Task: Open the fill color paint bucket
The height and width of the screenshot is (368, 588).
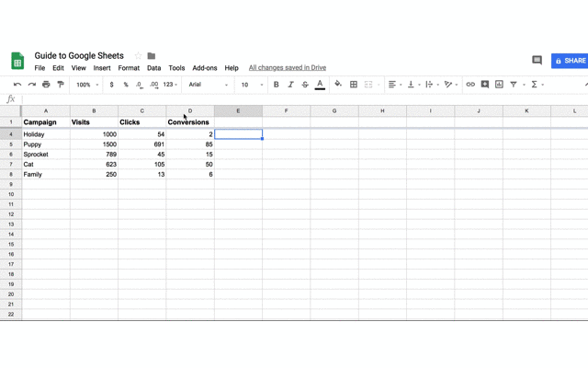Action: click(338, 84)
